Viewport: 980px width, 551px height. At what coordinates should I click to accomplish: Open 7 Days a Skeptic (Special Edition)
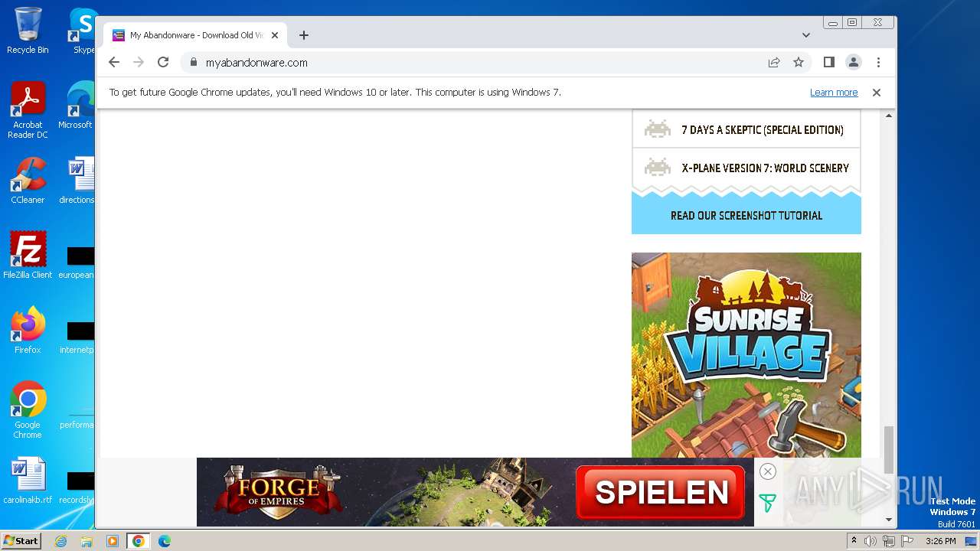point(763,130)
